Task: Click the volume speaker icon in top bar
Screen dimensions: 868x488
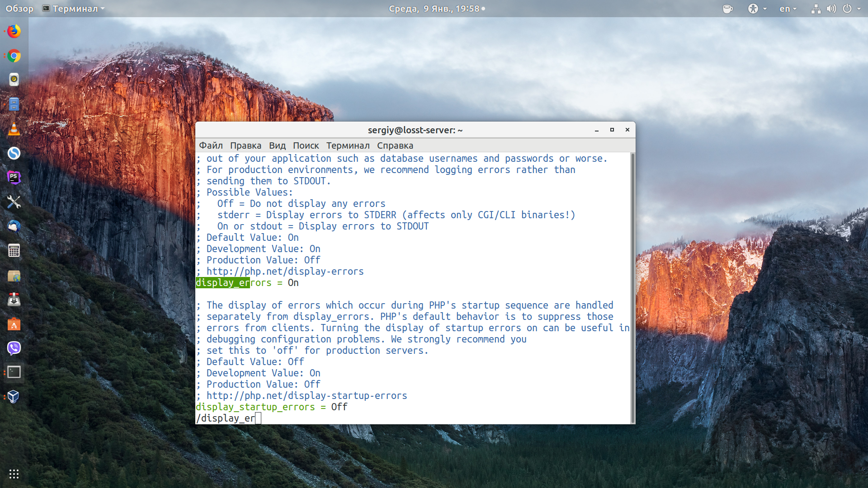Action: pos(831,9)
